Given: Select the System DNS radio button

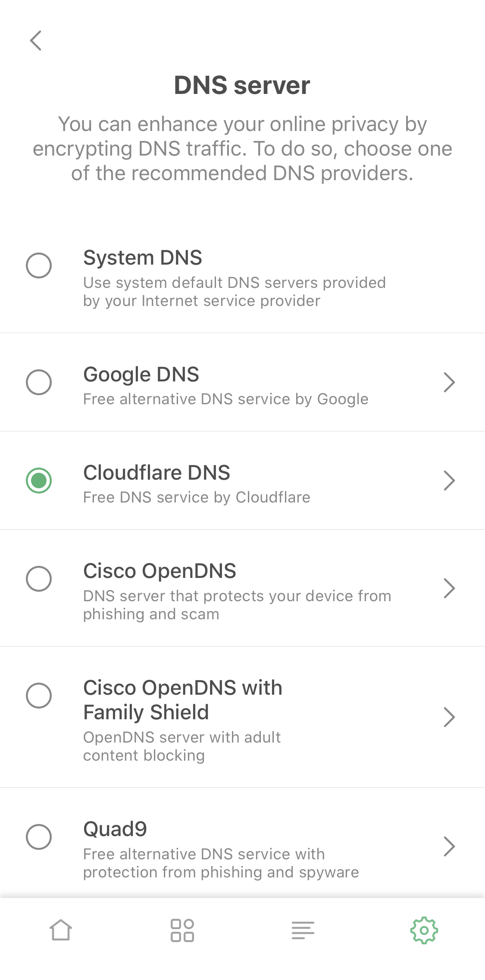Looking at the screenshot, I should (39, 265).
